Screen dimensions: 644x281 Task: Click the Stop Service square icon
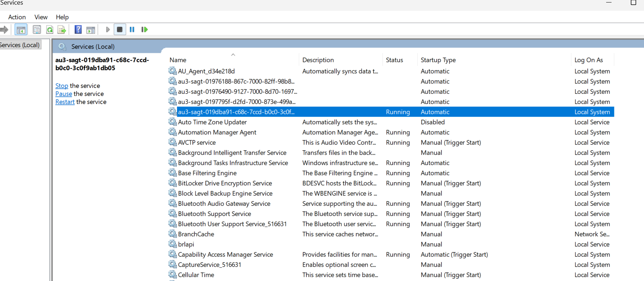120,30
